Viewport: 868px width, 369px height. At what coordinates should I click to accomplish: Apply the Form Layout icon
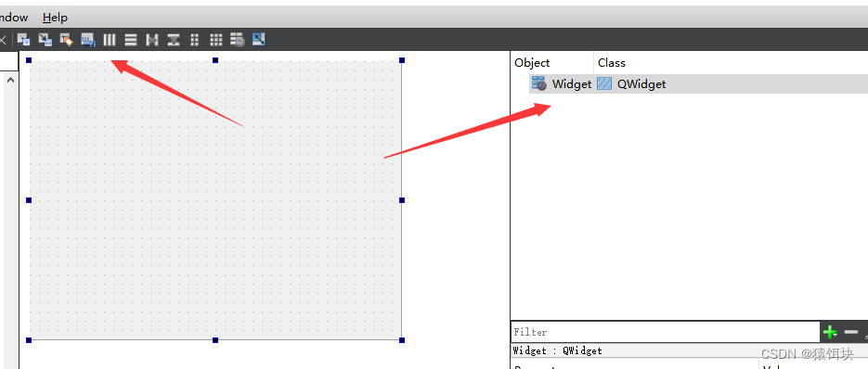[x=195, y=39]
